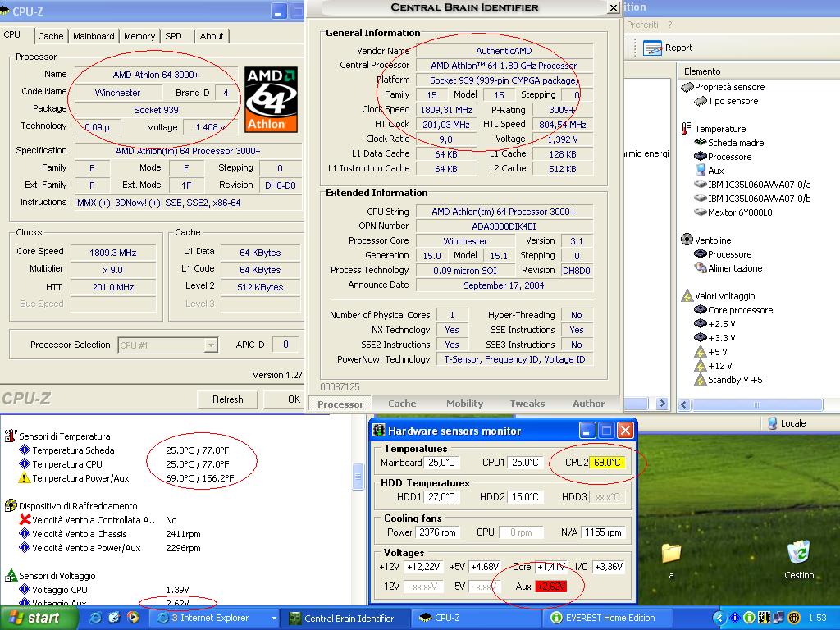Click the Elemento column header

(x=702, y=71)
